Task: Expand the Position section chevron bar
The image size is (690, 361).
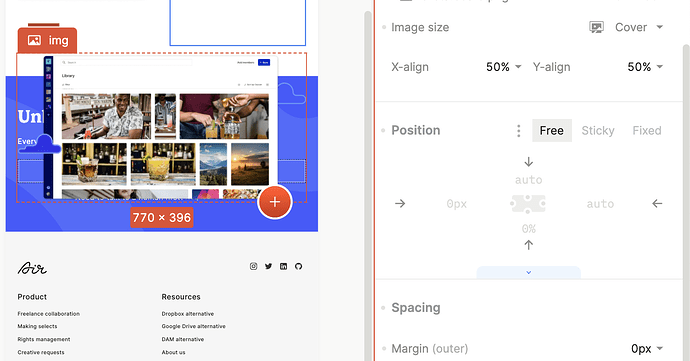Action: pyautogui.click(x=529, y=273)
